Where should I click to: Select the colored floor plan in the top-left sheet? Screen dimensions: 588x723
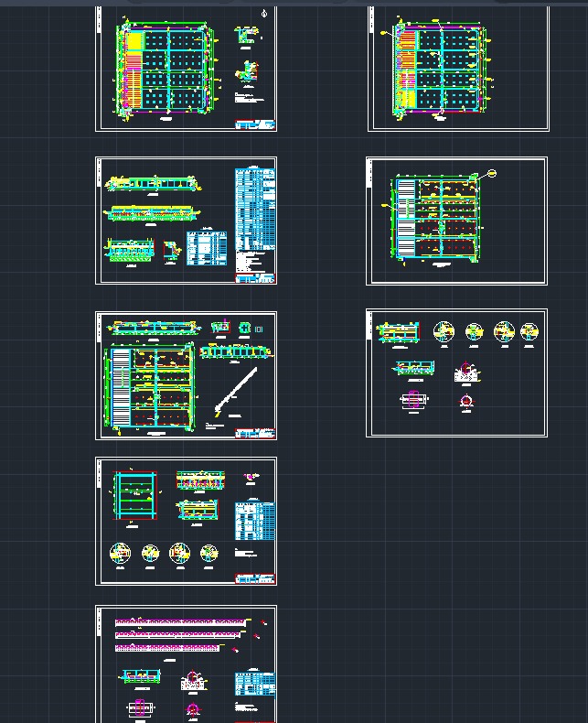(166, 69)
